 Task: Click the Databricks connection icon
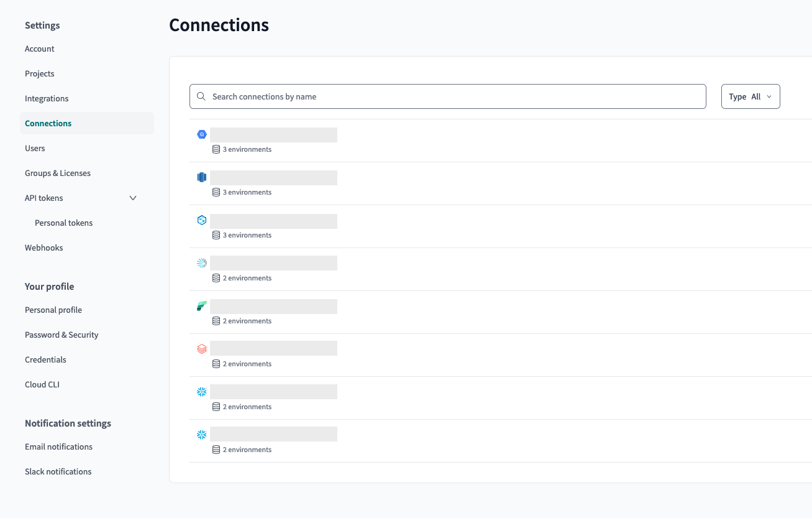[201, 349]
